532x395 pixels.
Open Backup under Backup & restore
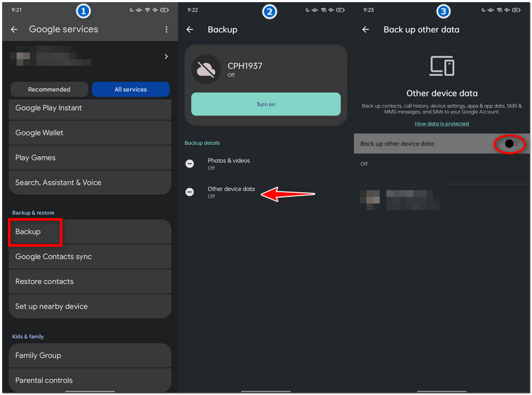coord(90,231)
